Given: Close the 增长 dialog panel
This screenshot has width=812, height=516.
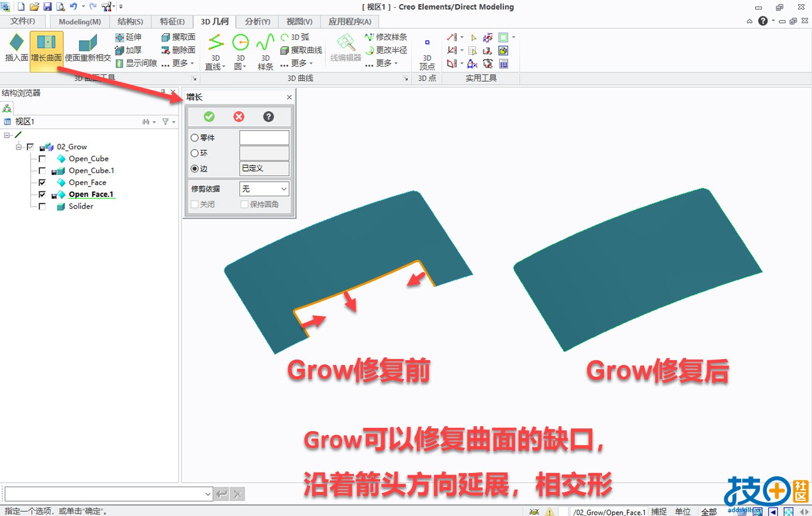Looking at the screenshot, I should (289, 97).
